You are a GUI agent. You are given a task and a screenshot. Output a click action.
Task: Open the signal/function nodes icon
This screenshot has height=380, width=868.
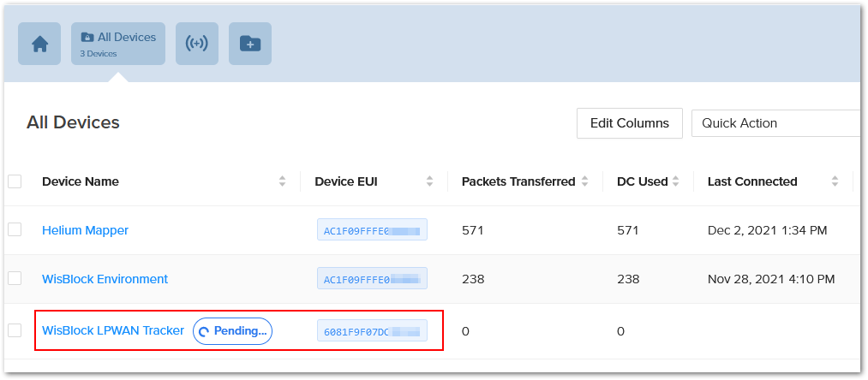197,45
